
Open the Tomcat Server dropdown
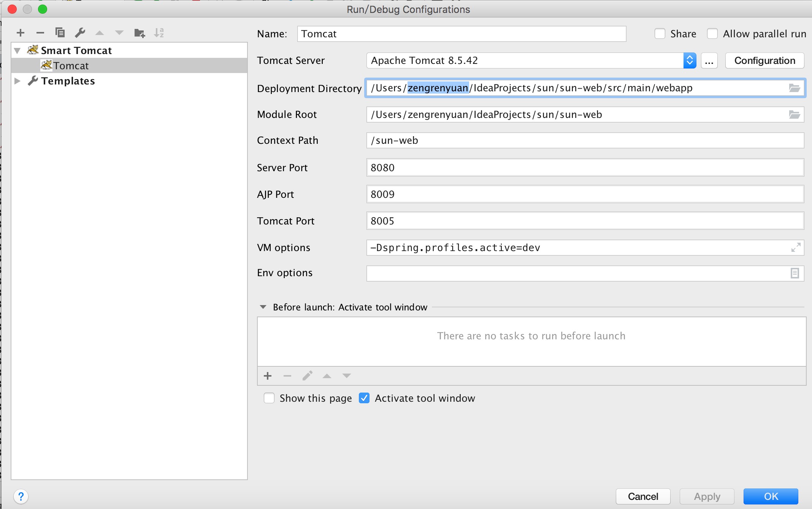click(x=689, y=60)
